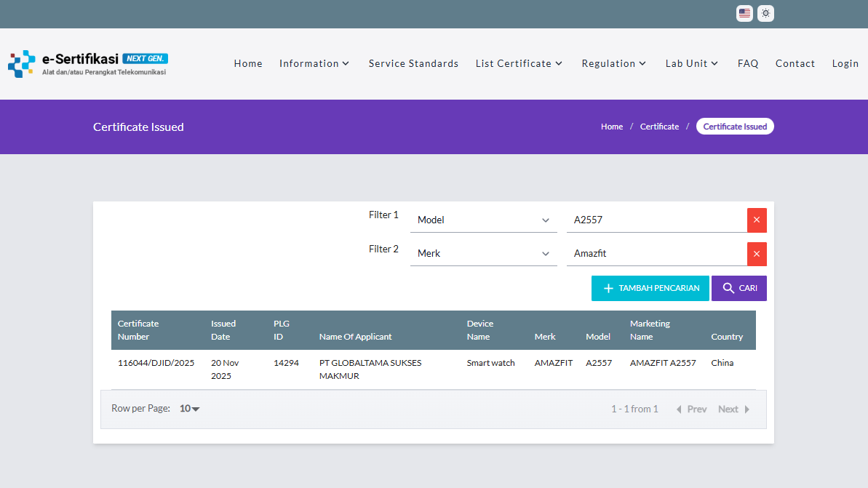Image resolution: width=868 pixels, height=488 pixels.
Task: Change Row per Page dropdown value
Action: (x=190, y=409)
